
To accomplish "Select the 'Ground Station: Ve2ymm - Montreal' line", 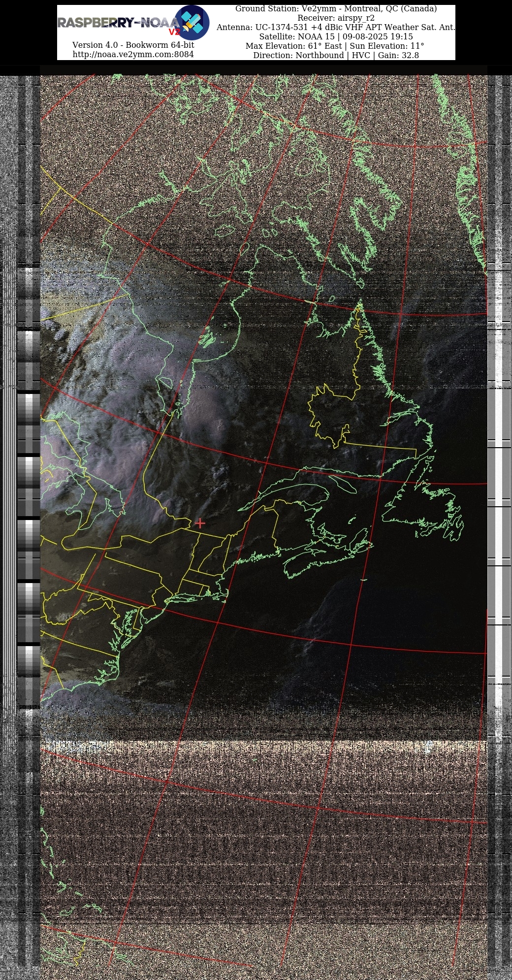I will 336,8.
